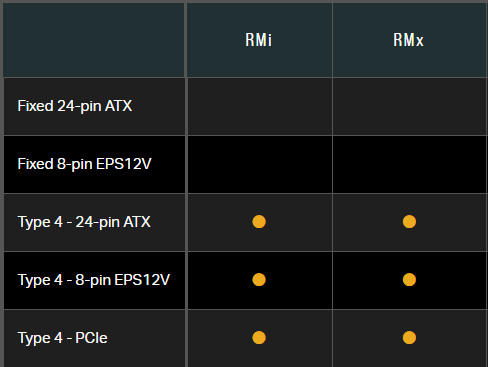The width and height of the screenshot is (488, 367).
Task: Select the Fixed 8-pin EPS12V row label
Action: pyautogui.click(x=84, y=164)
